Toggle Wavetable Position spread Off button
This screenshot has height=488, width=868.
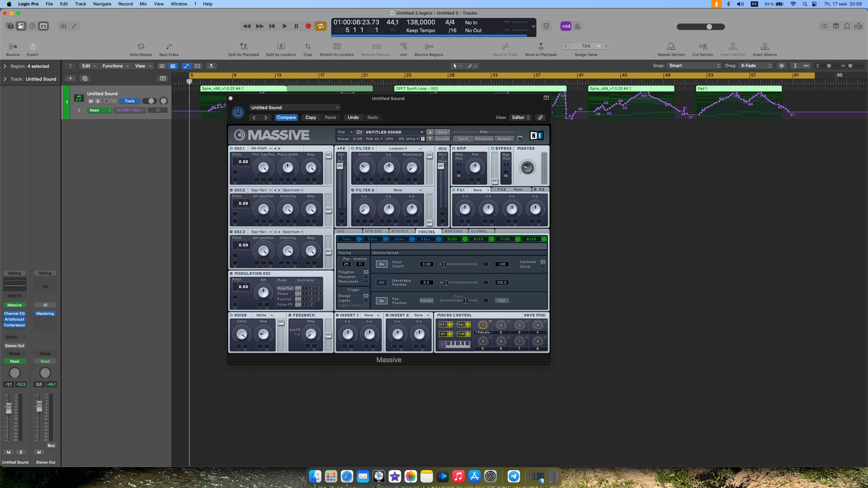point(382,283)
